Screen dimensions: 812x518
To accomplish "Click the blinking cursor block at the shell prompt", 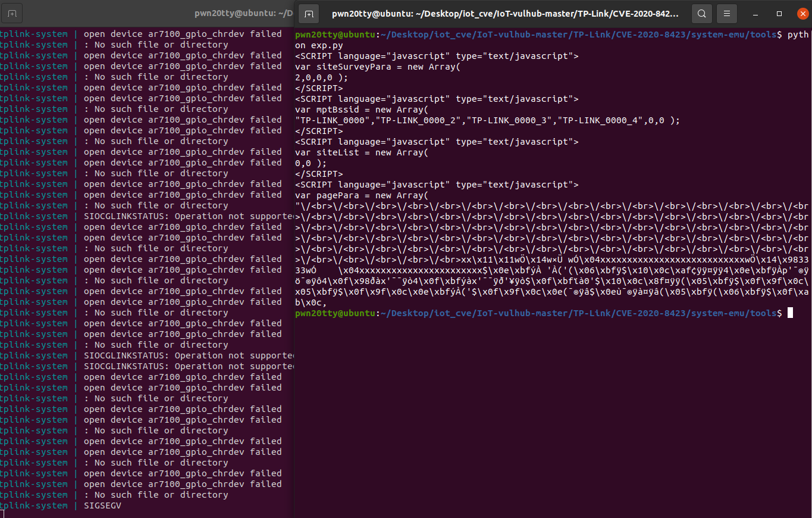I will 791,312.
